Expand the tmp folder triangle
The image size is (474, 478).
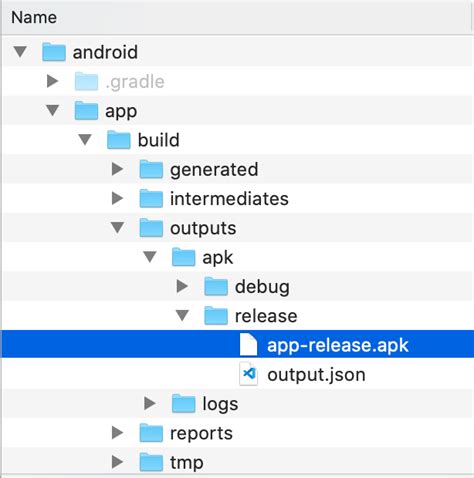(x=117, y=462)
